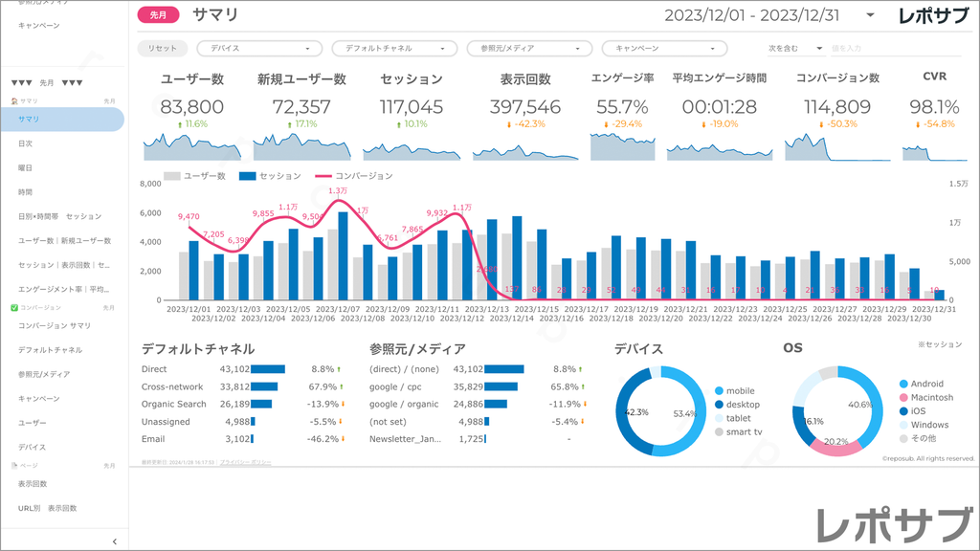Collapse the sidebar with the chevron arrow
Viewport: 980px width, 551px height.
coord(114,541)
